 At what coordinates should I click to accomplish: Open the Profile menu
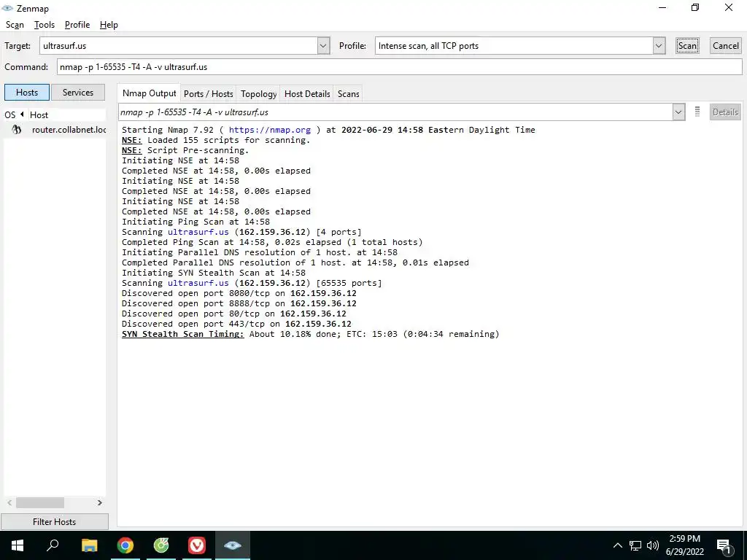click(x=77, y=25)
